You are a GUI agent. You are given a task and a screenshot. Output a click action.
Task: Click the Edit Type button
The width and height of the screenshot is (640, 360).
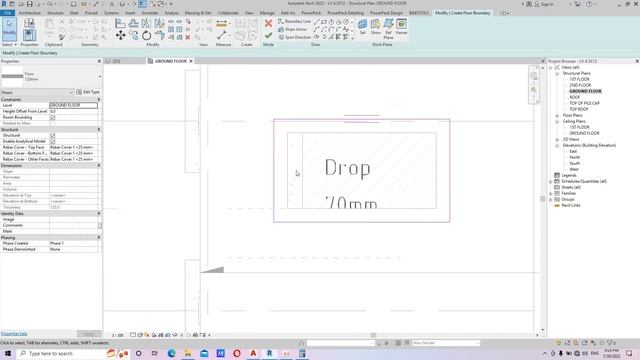88,92
